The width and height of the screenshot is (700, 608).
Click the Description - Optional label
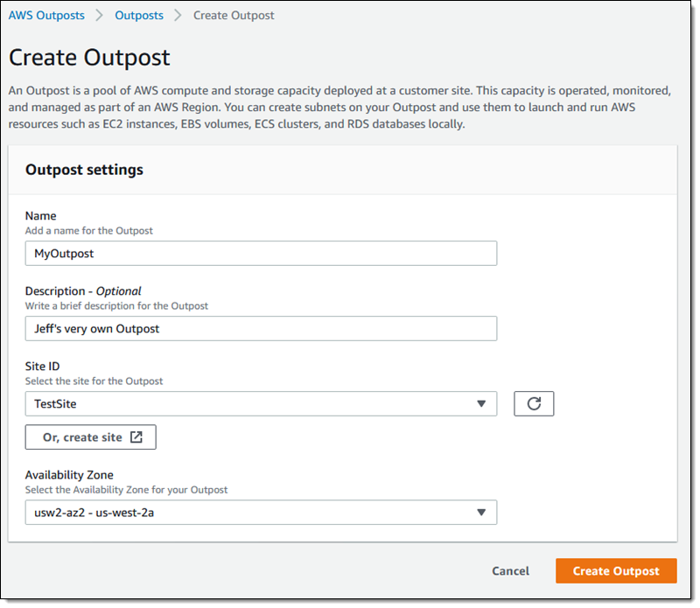[83, 290]
